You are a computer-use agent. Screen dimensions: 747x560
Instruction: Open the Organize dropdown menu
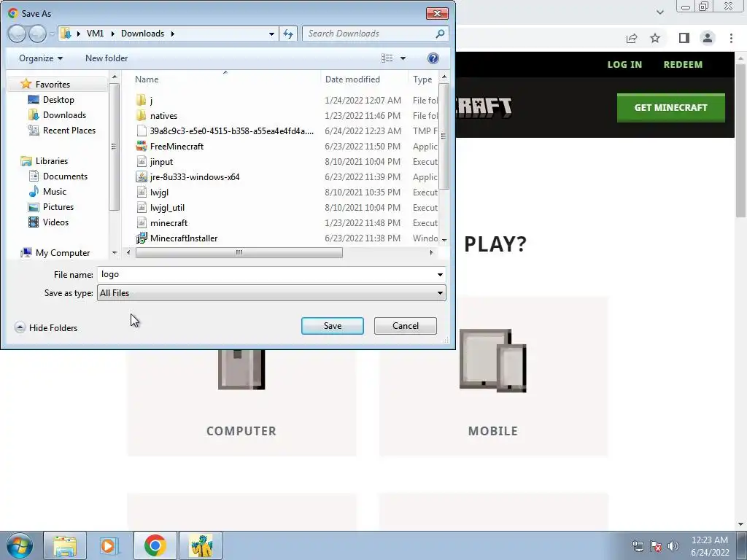point(41,58)
